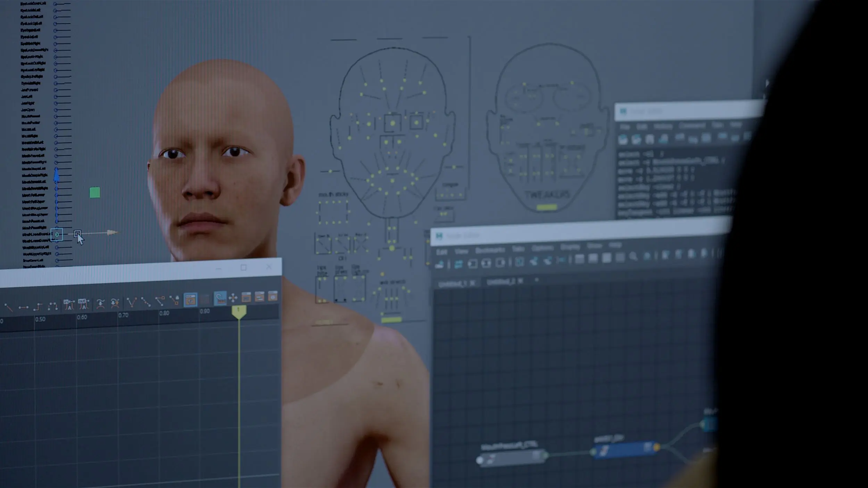Click the flat tangents icon
Viewport: 868px width, 488px height.
coord(24,308)
